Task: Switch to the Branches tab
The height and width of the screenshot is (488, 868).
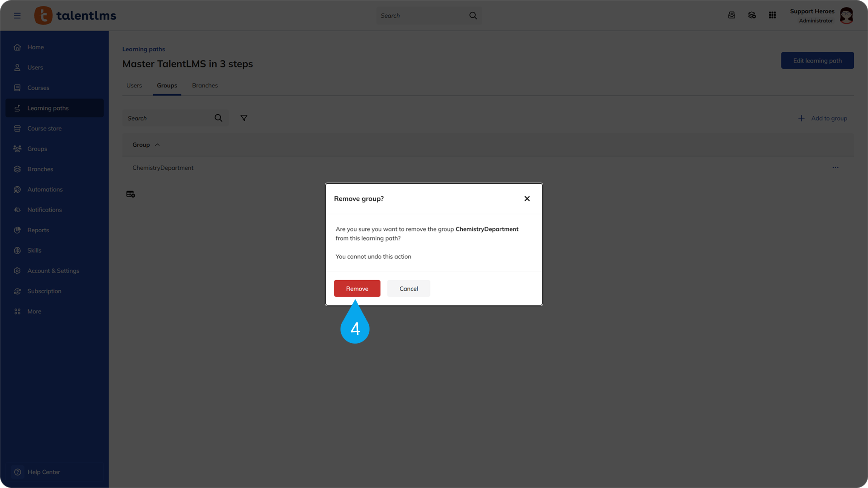Action: (x=205, y=86)
